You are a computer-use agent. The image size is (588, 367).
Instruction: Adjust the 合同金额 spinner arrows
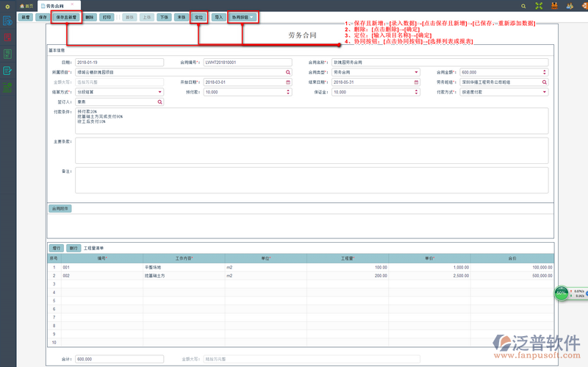point(545,73)
